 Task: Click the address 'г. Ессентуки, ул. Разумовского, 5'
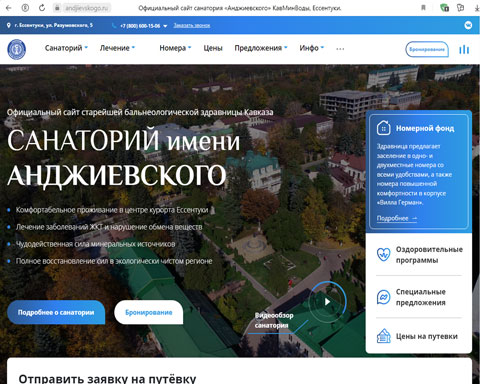tap(53, 25)
